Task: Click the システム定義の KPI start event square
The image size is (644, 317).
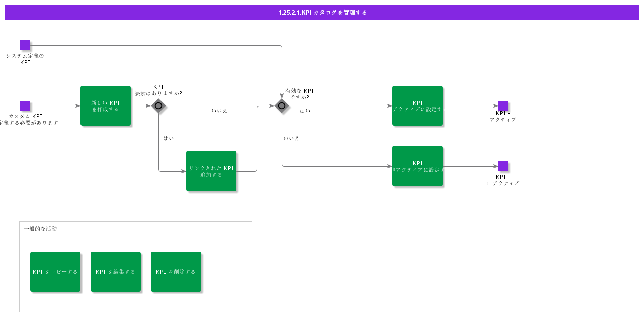Action: click(x=25, y=45)
